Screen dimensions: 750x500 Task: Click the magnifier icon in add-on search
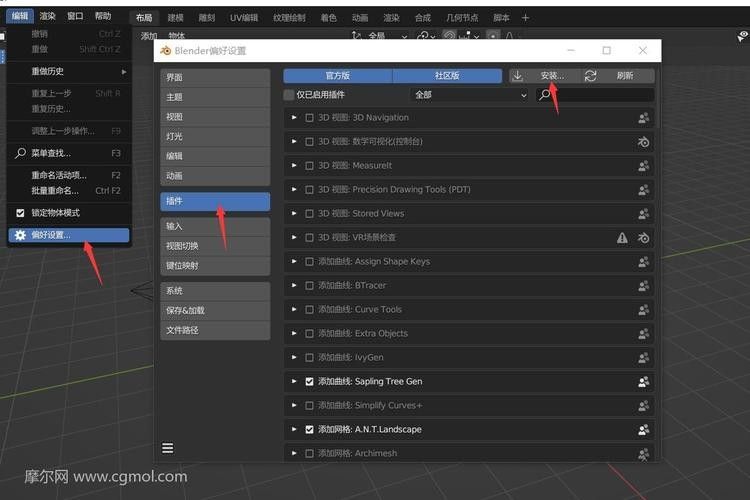tap(544, 95)
